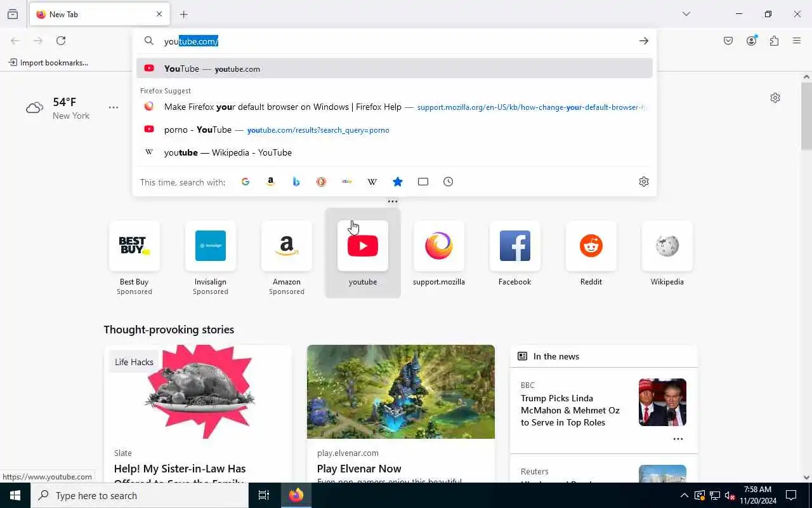This screenshot has width=812, height=508.
Task: Open options for BBC news story
Action: 678,439
